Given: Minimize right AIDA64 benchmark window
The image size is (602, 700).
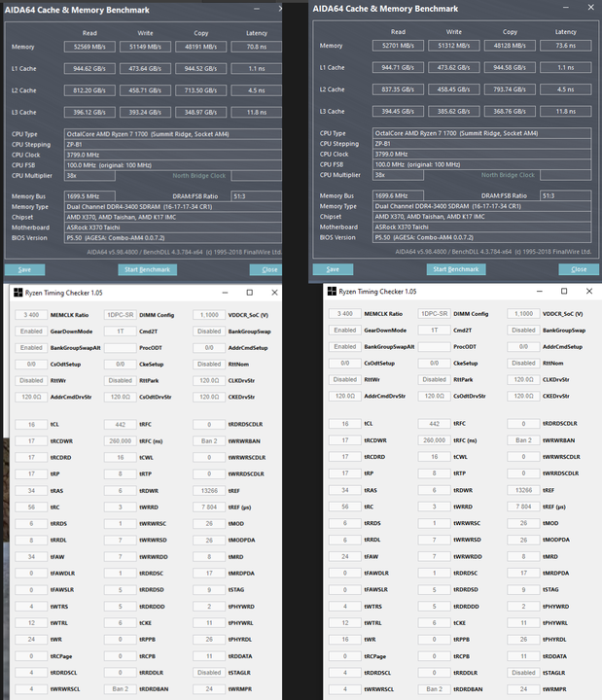Looking at the screenshot, I should pos(566,8).
